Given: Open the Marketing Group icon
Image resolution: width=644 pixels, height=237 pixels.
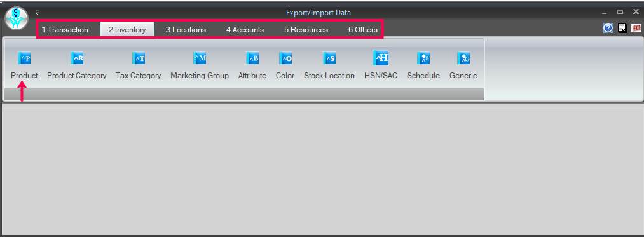Looking at the screenshot, I should [x=200, y=58].
